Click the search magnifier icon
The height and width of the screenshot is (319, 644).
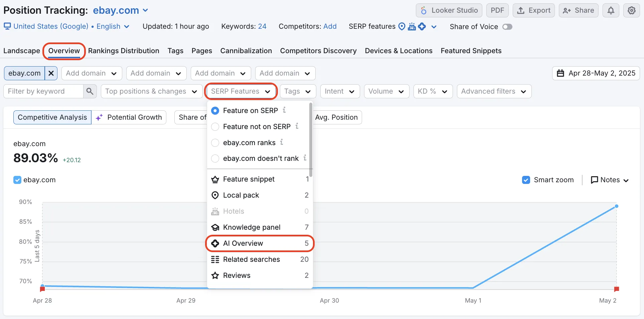coord(90,91)
